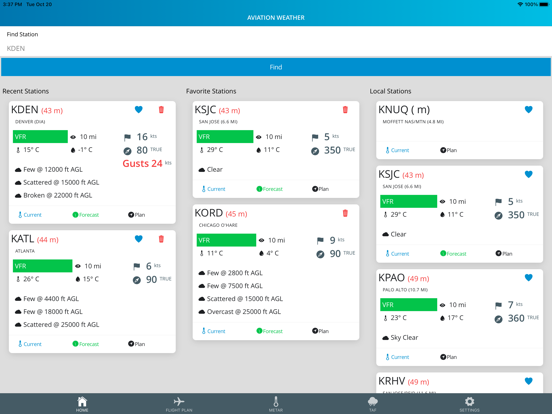The width and height of the screenshot is (552, 414).
Task: Click the 'Local Stations' heading
Action: tap(390, 91)
